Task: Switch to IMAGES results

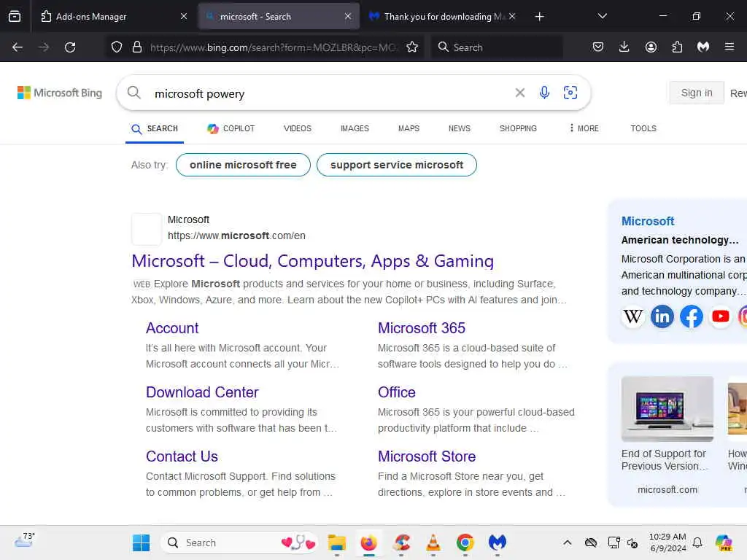Action: [355, 128]
